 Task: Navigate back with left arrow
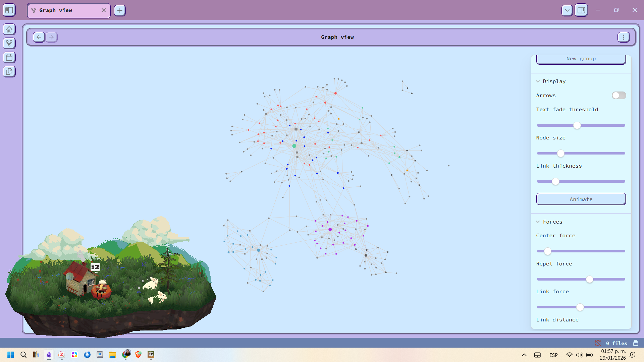tap(39, 37)
